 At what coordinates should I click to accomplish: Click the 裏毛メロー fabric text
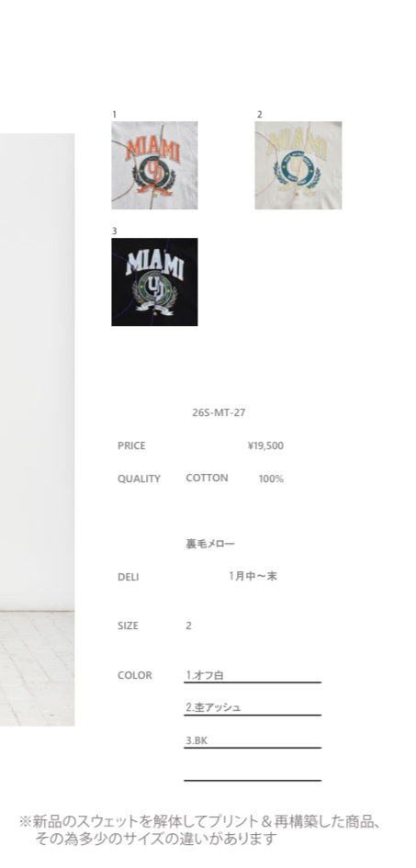(x=210, y=544)
